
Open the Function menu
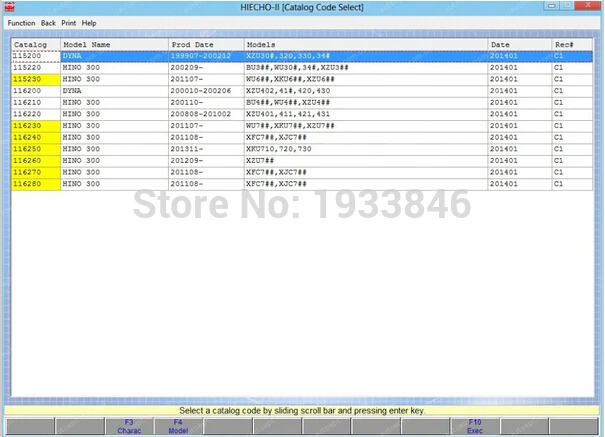(21, 23)
